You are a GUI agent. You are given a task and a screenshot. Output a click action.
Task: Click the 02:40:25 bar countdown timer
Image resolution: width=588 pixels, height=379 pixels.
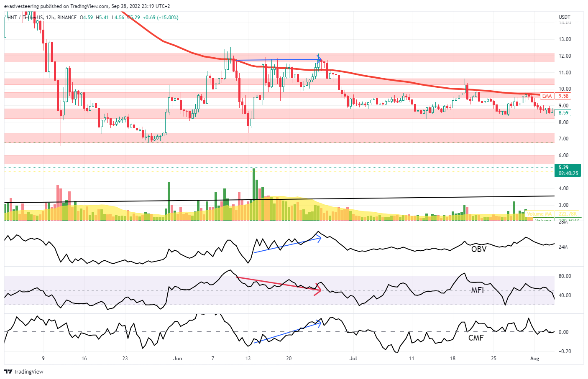568,173
